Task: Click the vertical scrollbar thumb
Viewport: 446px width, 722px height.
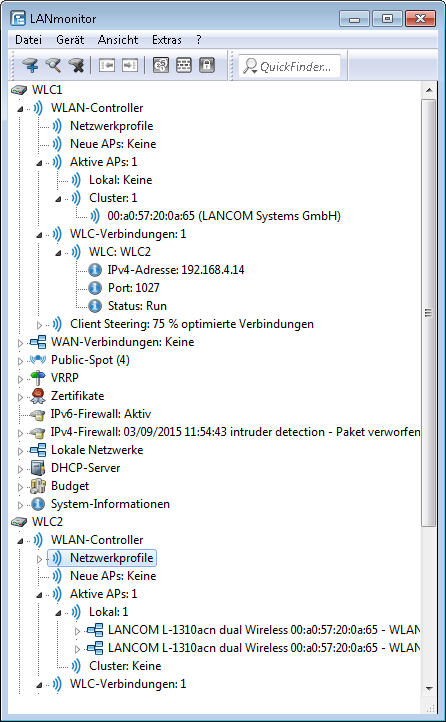Action: (x=429, y=313)
